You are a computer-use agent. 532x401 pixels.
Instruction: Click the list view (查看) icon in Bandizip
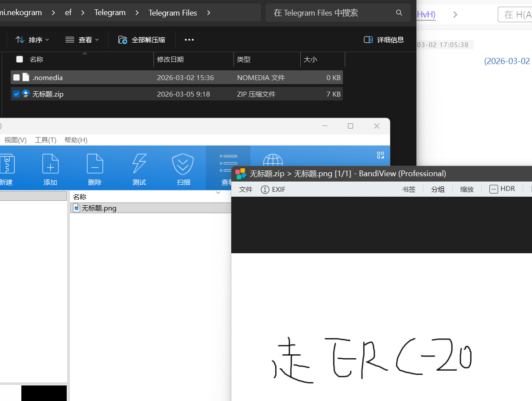tap(228, 163)
